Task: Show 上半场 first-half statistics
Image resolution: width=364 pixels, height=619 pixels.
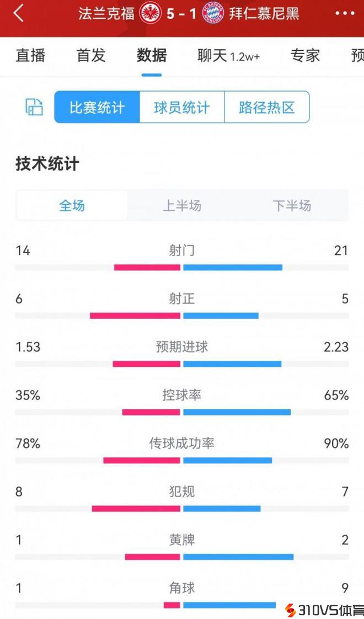Action: point(182,206)
